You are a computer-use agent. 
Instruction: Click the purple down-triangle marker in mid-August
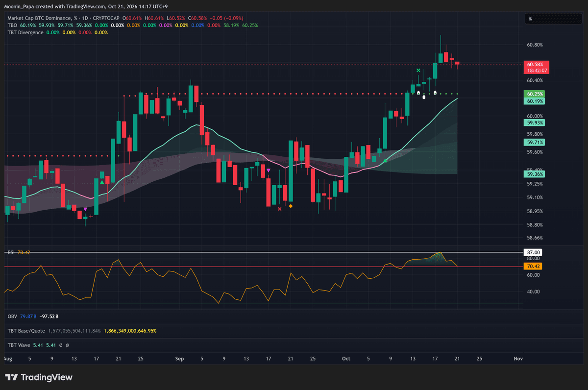[x=86, y=209]
